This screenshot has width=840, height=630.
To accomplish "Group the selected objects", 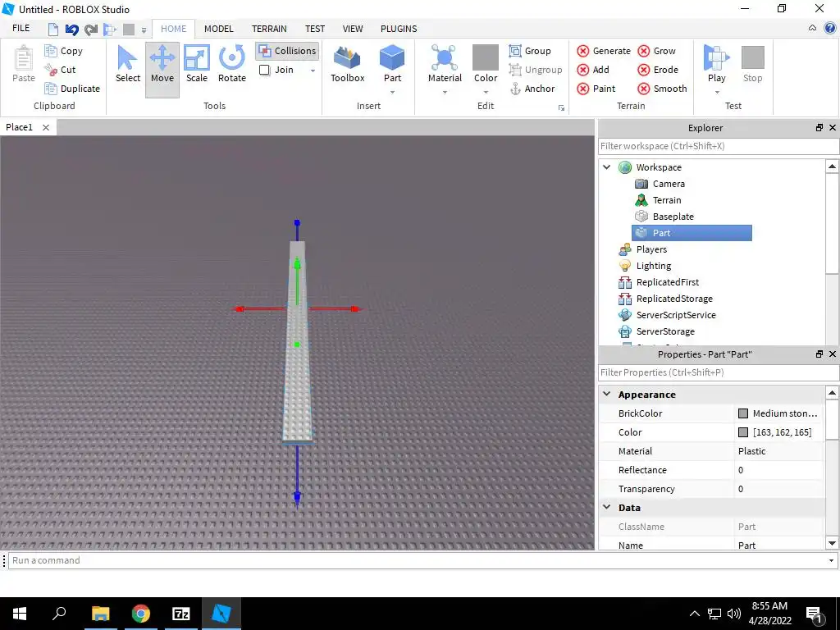I will [530, 51].
